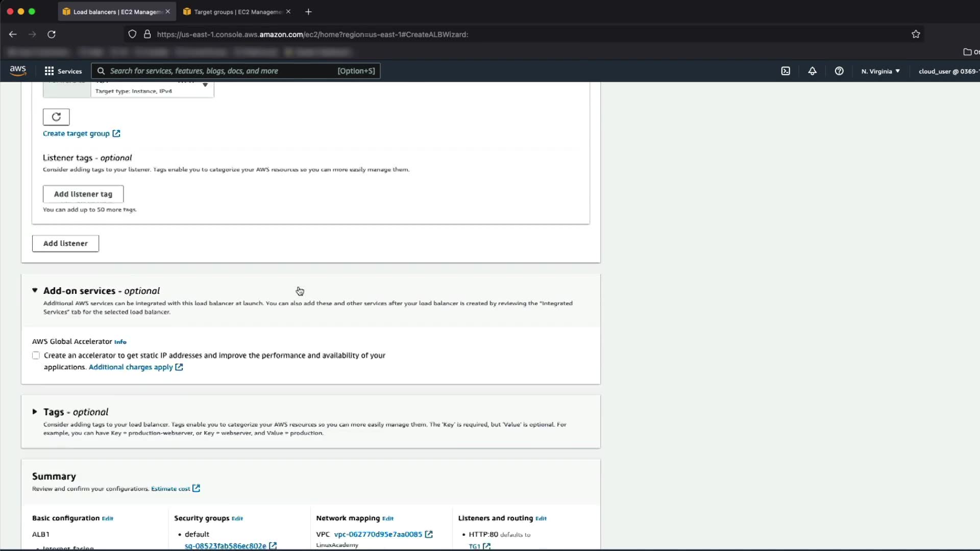
Task: Bookmark page with the star icon
Action: pos(916,34)
